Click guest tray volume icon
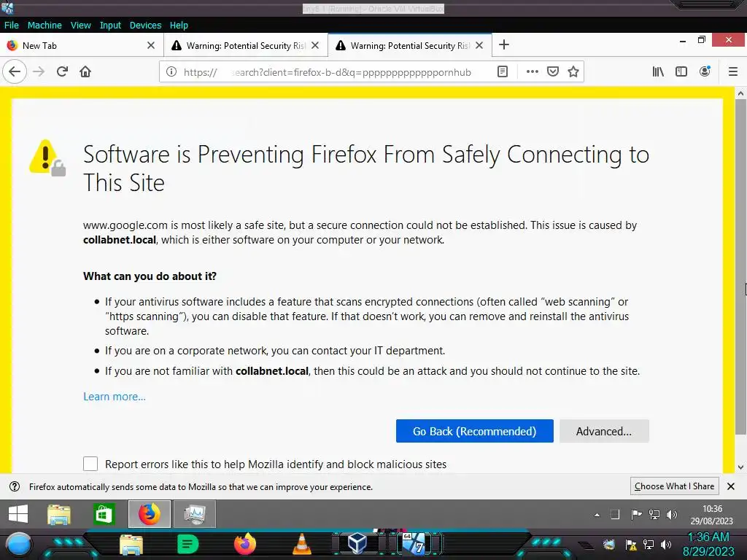 tap(672, 514)
